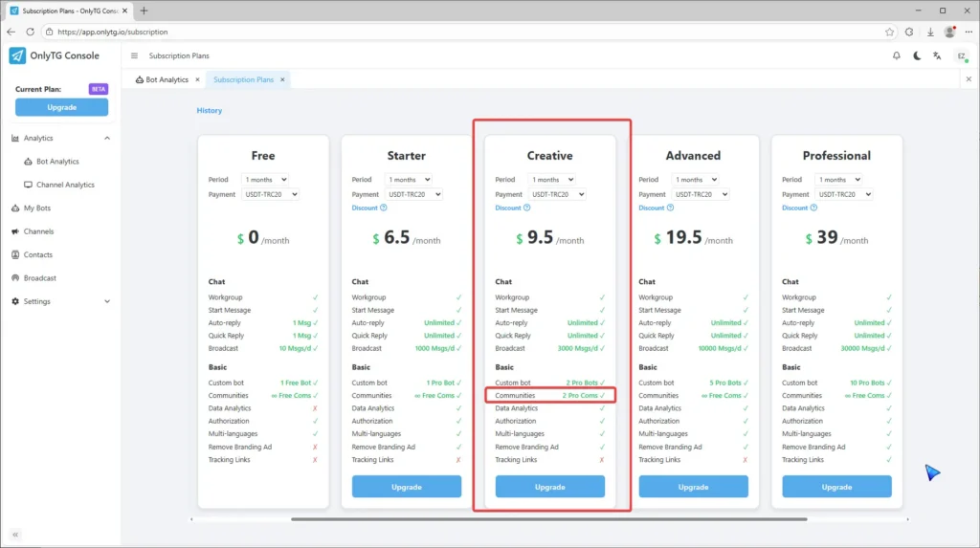Open Advanced plan Period dropdown
The height and width of the screenshot is (548, 980).
pos(695,180)
